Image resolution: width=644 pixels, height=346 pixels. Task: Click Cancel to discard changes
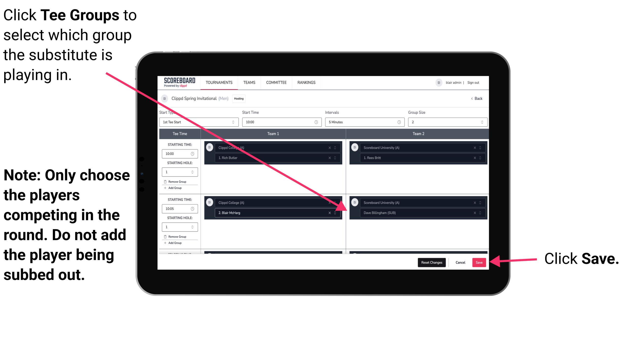(461, 263)
